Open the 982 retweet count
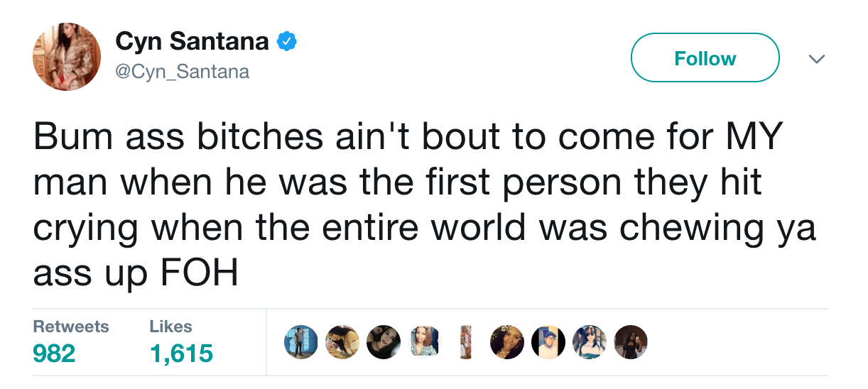The image size is (868, 389). click(x=54, y=353)
